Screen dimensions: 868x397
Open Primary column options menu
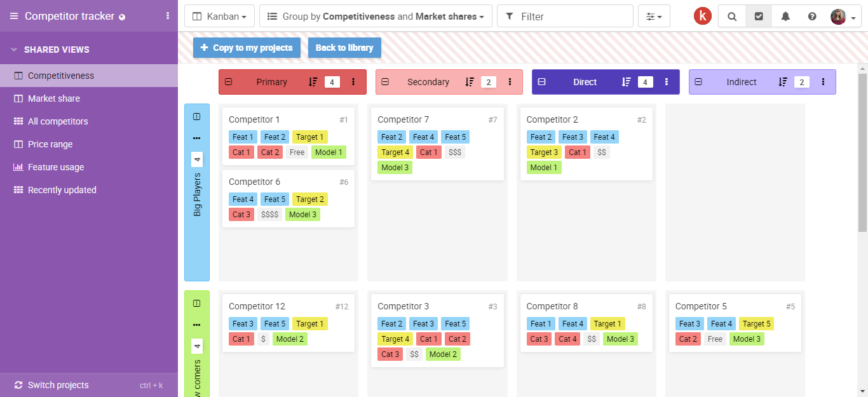tap(353, 82)
